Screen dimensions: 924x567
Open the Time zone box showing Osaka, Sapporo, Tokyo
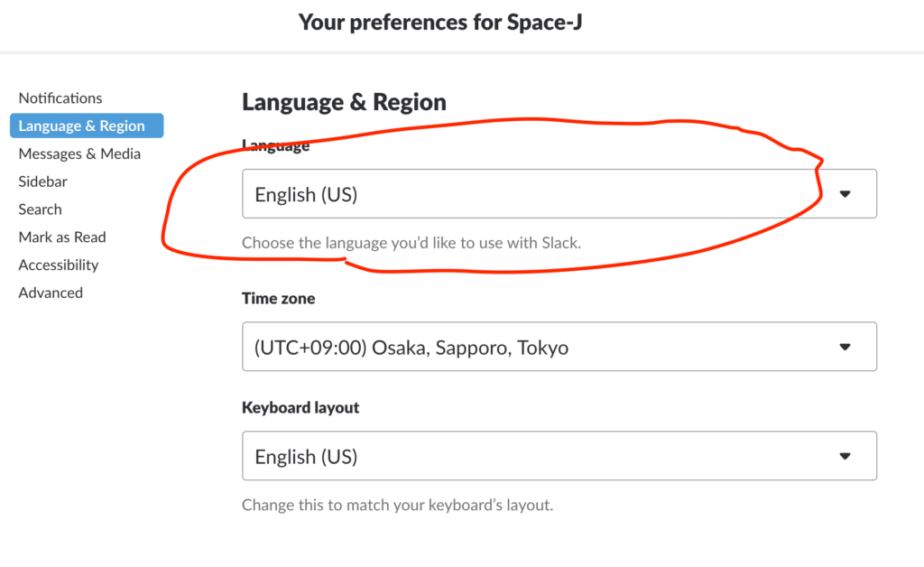[559, 347]
